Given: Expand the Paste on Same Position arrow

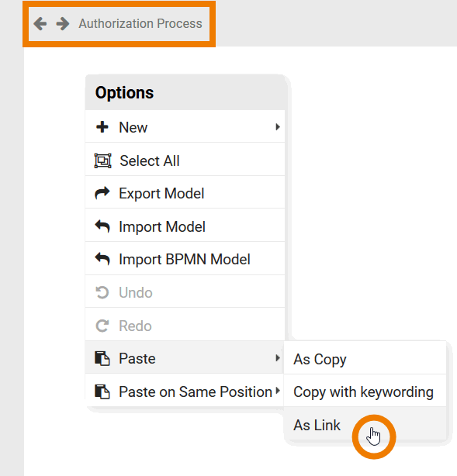Looking at the screenshot, I should pyautogui.click(x=278, y=391).
